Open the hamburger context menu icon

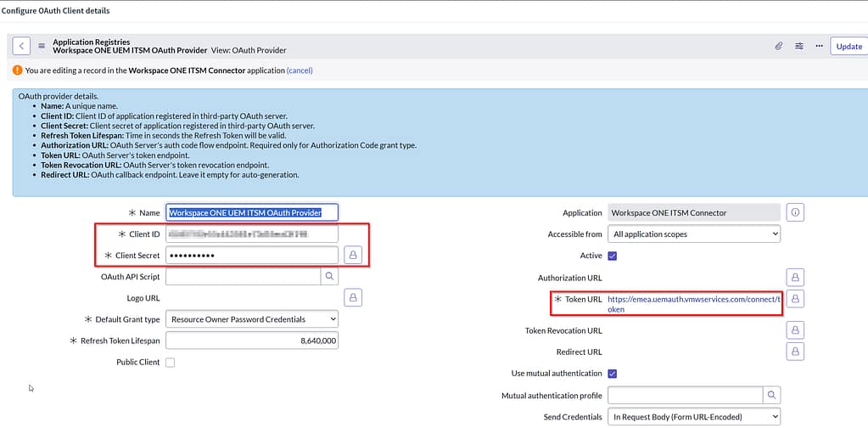click(x=42, y=46)
